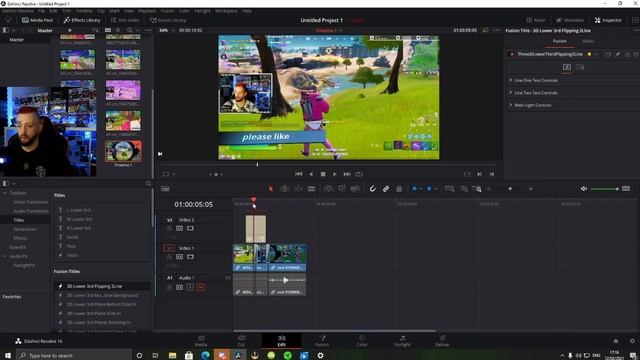This screenshot has height=360, width=640.
Task: Open the flag color dropdown
Action: [x=420, y=189]
